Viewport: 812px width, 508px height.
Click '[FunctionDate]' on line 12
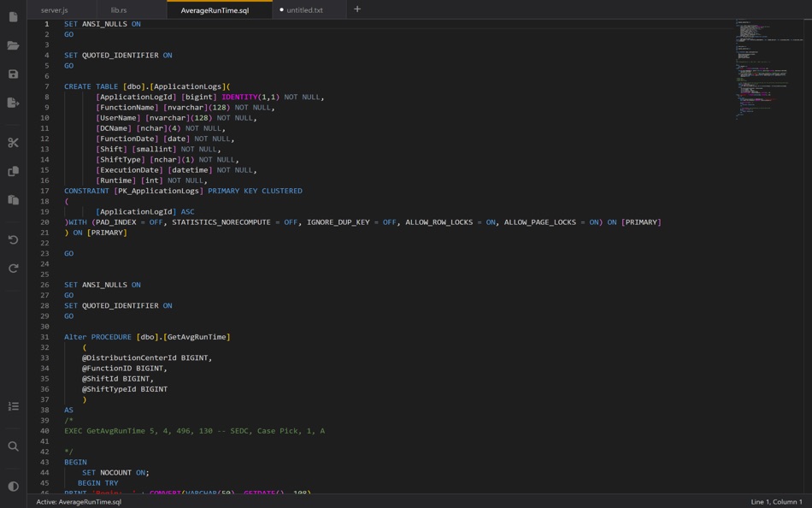[x=127, y=139]
